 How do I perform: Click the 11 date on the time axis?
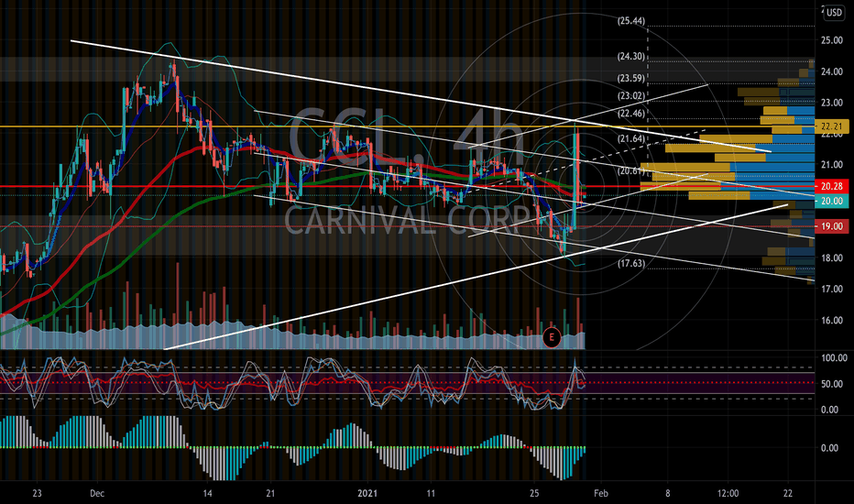(431, 494)
